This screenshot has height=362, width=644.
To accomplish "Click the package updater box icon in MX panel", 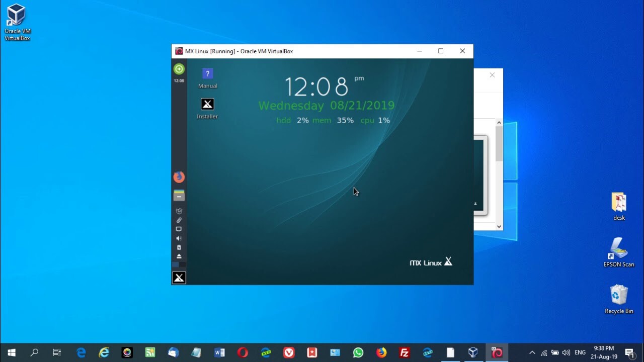I will click(x=179, y=211).
